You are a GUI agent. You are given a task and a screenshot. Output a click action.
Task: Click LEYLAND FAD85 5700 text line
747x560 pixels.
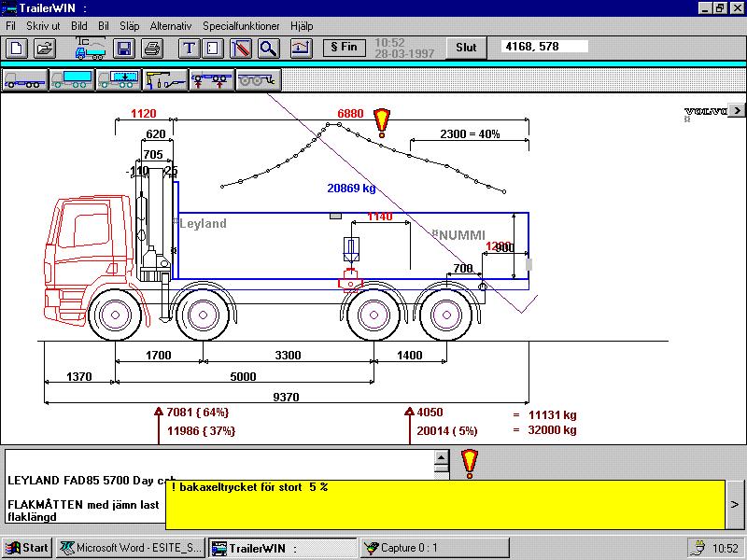[x=92, y=480]
